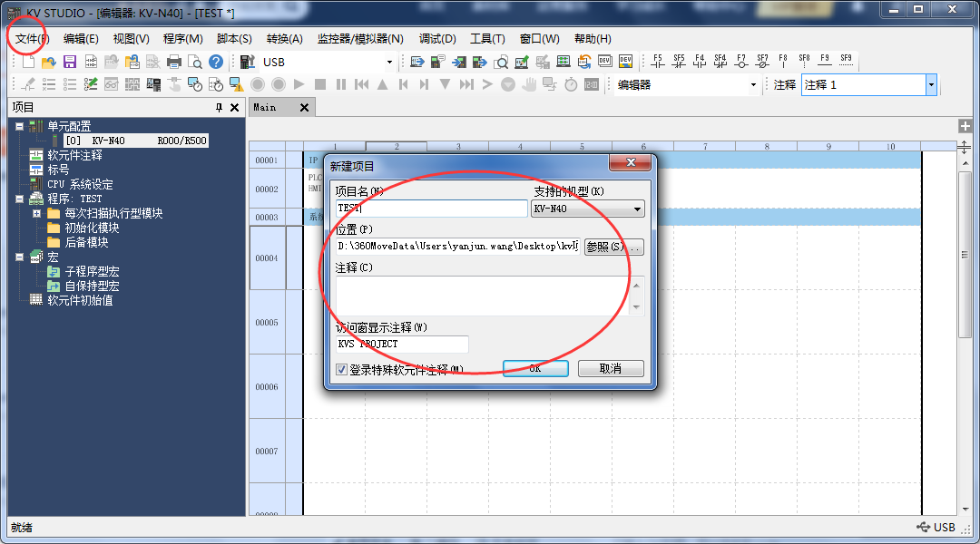Click the green-pencil checklist toolbar icon

pos(91,84)
